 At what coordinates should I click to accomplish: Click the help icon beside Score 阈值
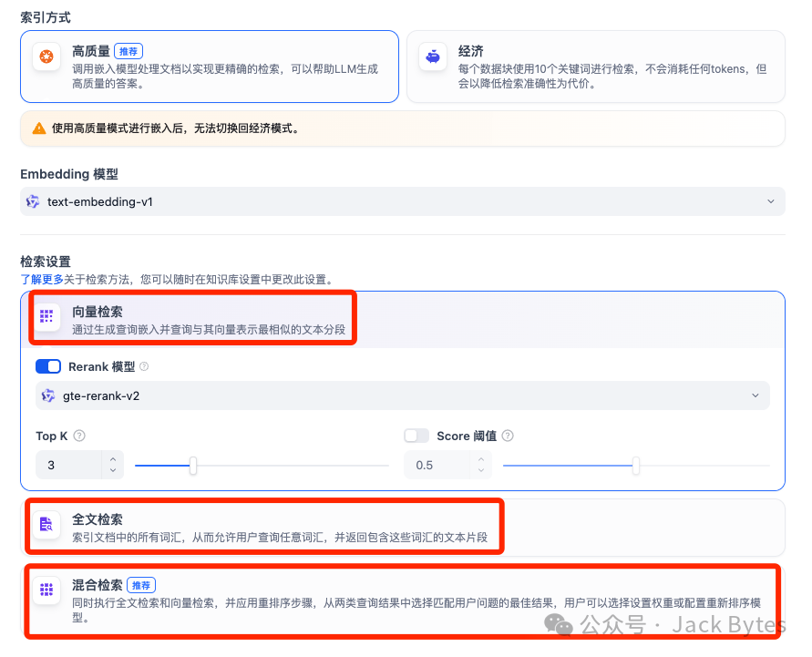pos(508,436)
